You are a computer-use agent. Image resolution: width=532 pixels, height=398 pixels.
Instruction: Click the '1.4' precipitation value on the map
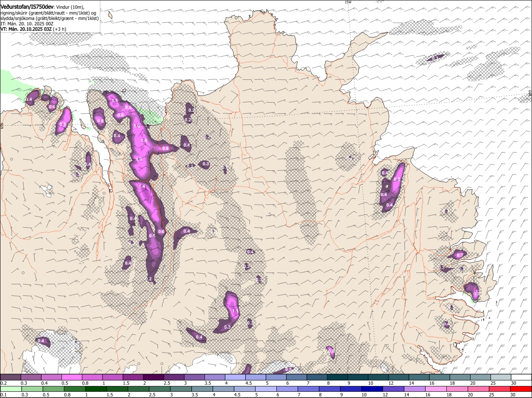(x=142, y=187)
